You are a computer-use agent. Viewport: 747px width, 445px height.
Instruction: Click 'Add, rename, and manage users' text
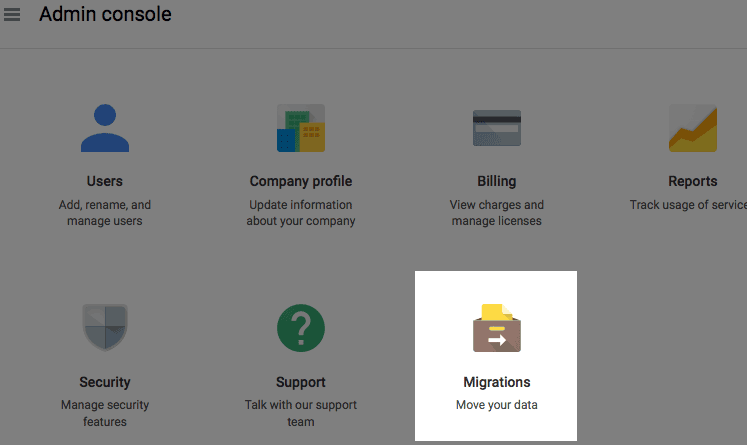tap(105, 213)
